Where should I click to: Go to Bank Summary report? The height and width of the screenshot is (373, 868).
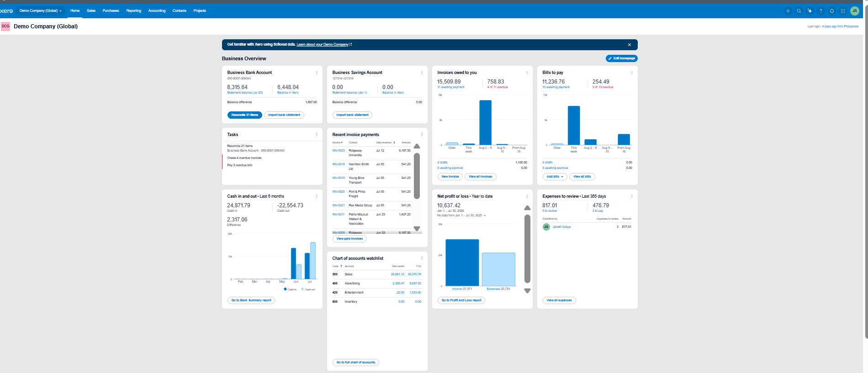point(251,300)
